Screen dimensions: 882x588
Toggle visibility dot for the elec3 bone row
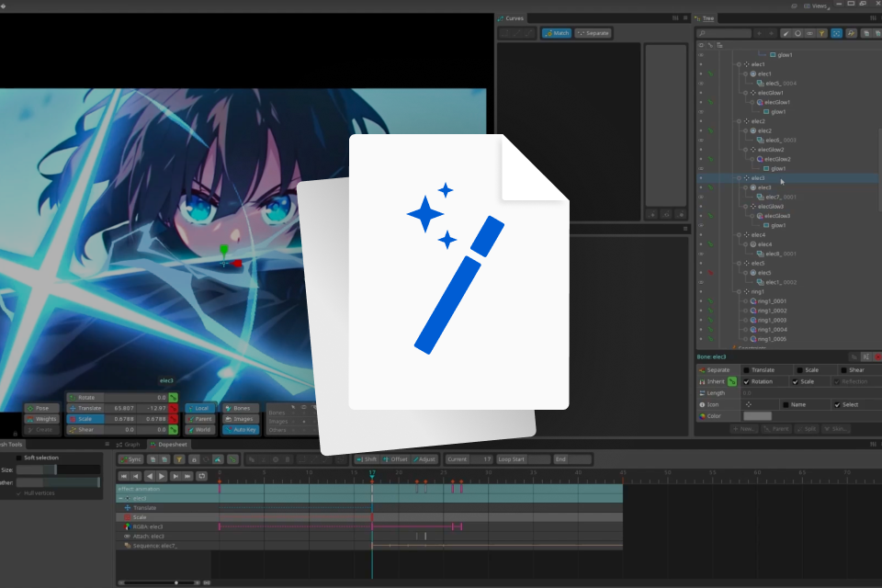[x=701, y=178]
